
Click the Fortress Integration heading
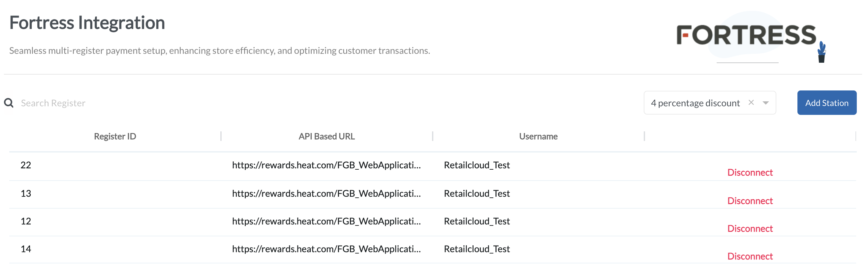(x=87, y=23)
